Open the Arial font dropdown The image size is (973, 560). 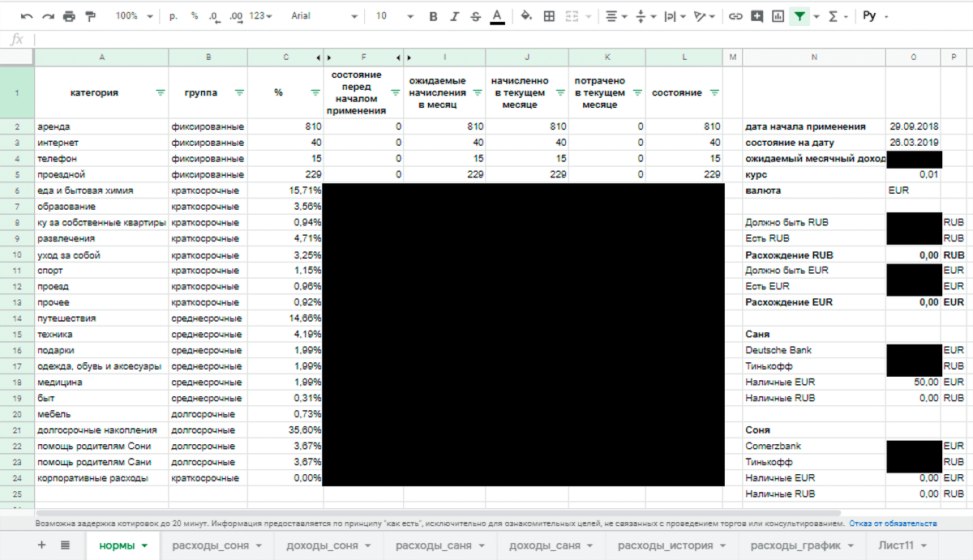click(324, 16)
